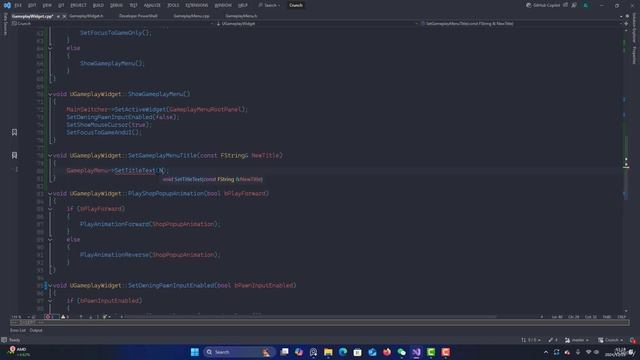Viewport: 640px width, 360px height.
Task: Open the Copilot taskbar icon
Action: (x=299, y=352)
